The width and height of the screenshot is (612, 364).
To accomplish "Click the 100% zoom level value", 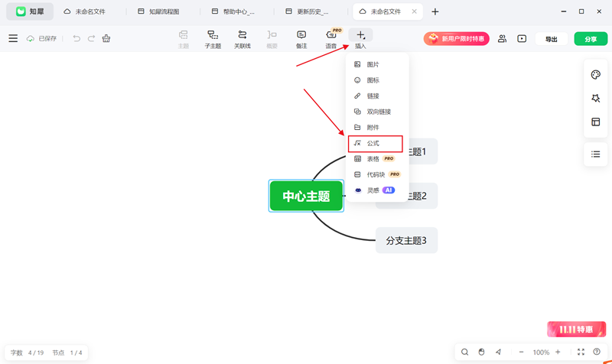I will tap(541, 353).
